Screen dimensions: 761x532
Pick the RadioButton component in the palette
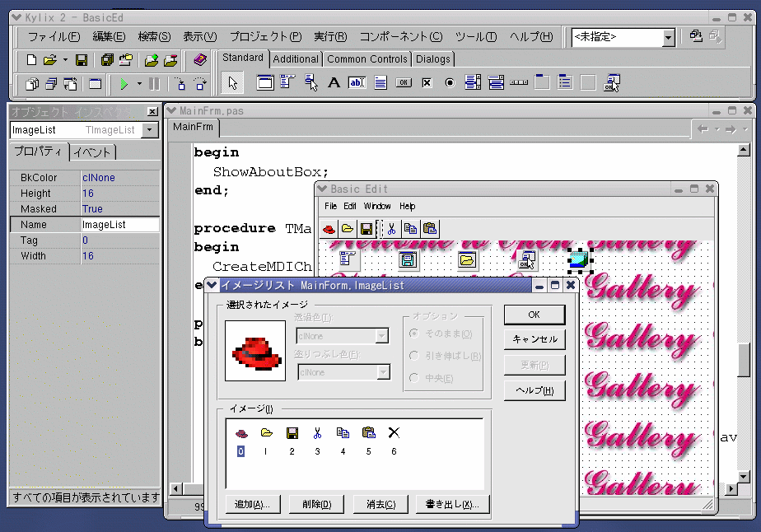[450, 82]
